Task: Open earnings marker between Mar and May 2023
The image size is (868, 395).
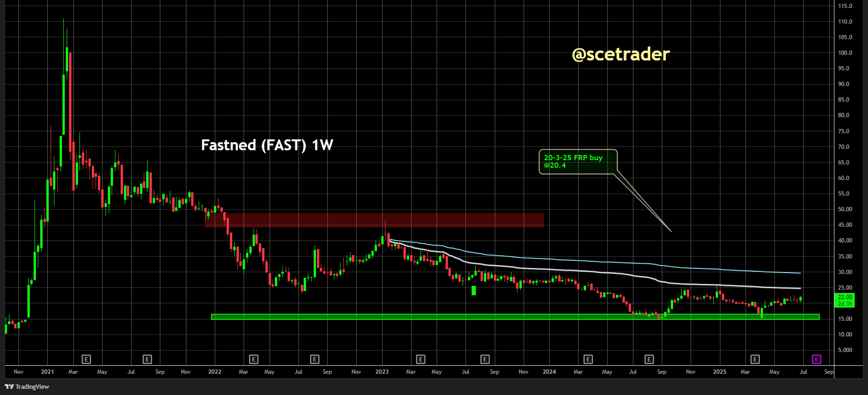Action: [x=421, y=360]
